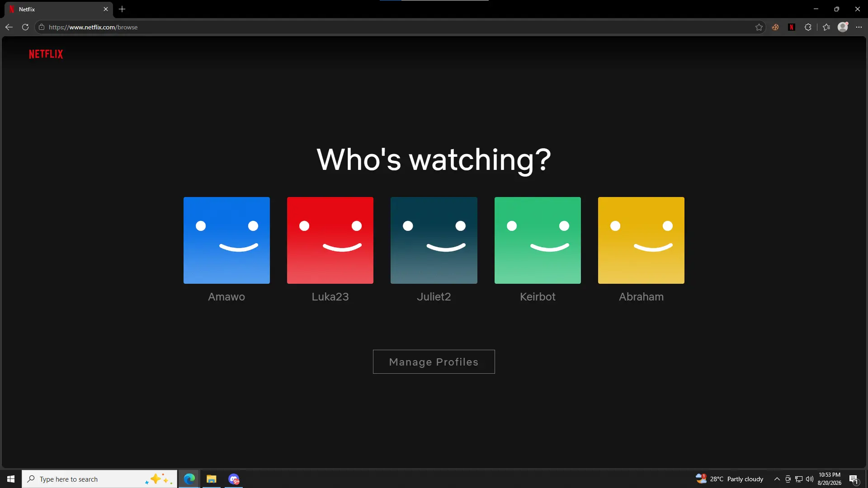This screenshot has width=868, height=488.
Task: Open File Explorer from the taskbar
Action: click(212, 479)
